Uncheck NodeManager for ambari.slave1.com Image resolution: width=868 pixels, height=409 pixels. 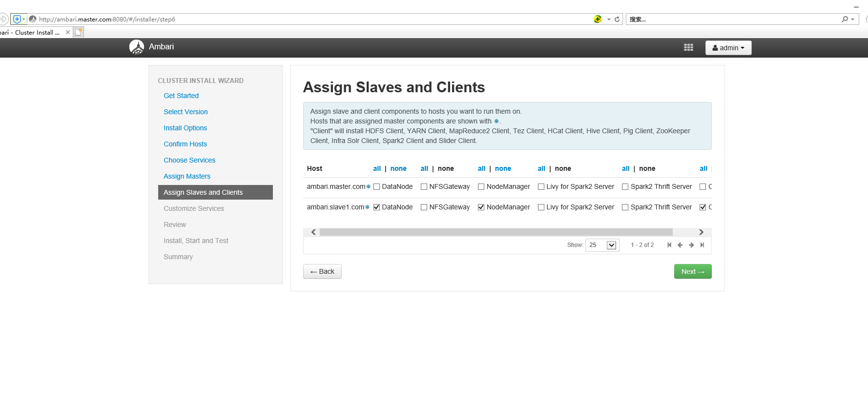click(481, 207)
